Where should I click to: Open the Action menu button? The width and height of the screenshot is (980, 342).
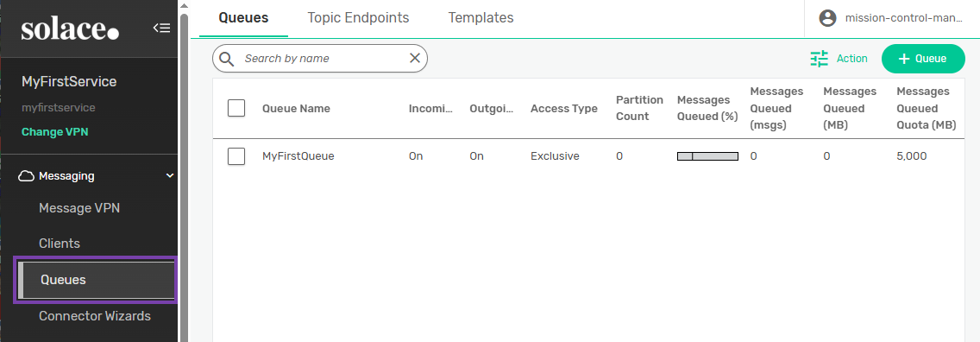click(x=839, y=59)
